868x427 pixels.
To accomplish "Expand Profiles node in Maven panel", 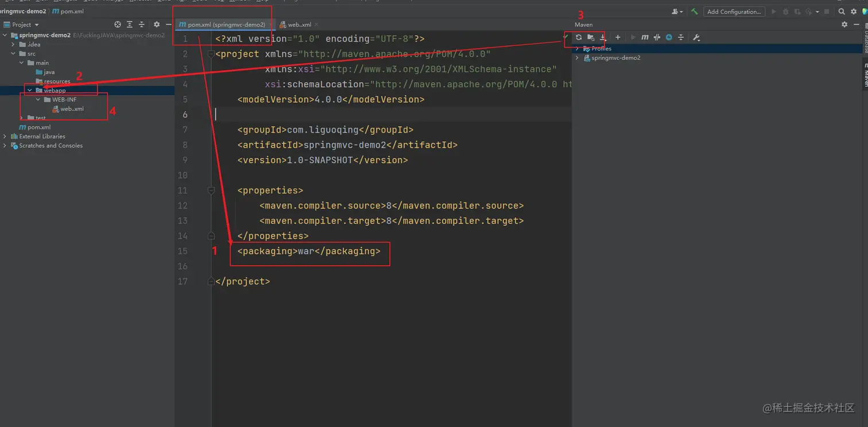I will tap(578, 49).
